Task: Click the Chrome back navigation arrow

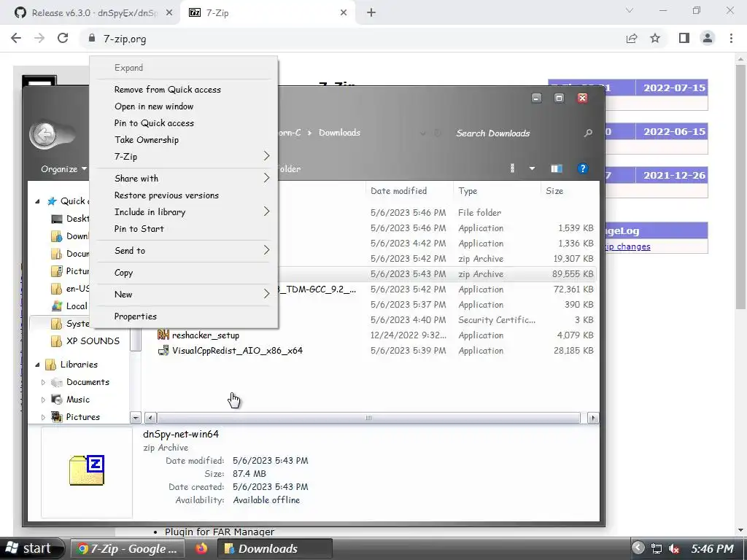Action: point(16,39)
